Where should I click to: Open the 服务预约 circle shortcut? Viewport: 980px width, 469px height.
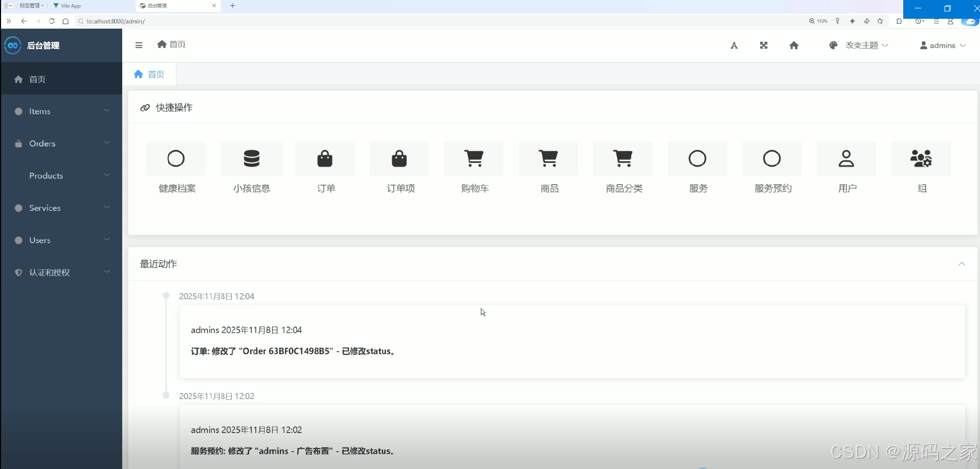pos(772,159)
